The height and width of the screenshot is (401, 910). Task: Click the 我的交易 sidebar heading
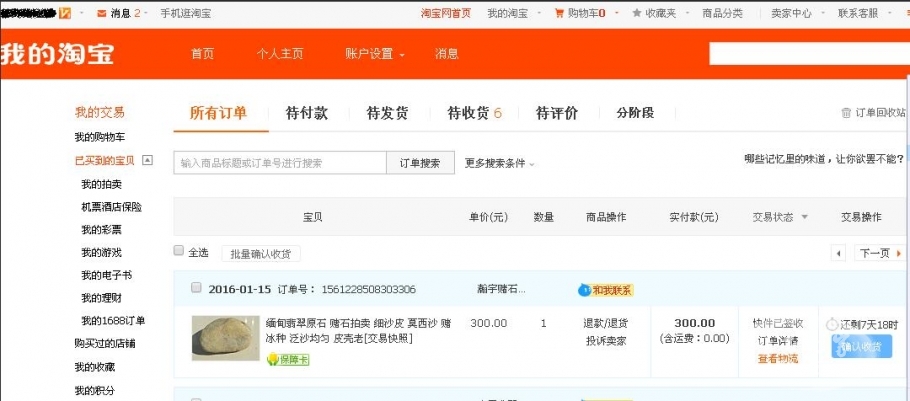tap(100, 113)
